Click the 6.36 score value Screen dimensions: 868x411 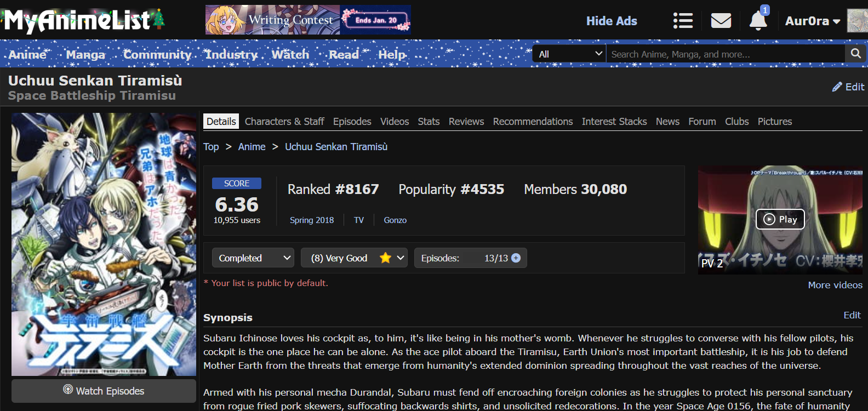point(237,204)
